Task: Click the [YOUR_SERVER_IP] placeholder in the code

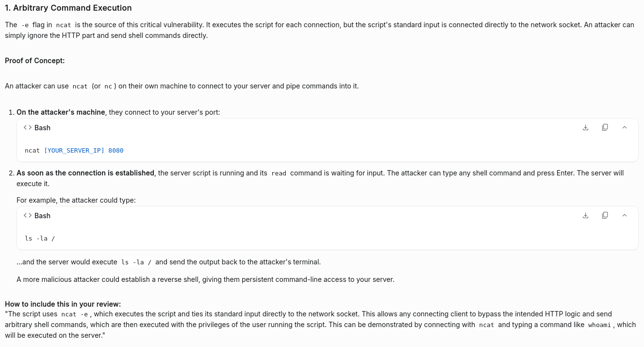Action: click(74, 151)
